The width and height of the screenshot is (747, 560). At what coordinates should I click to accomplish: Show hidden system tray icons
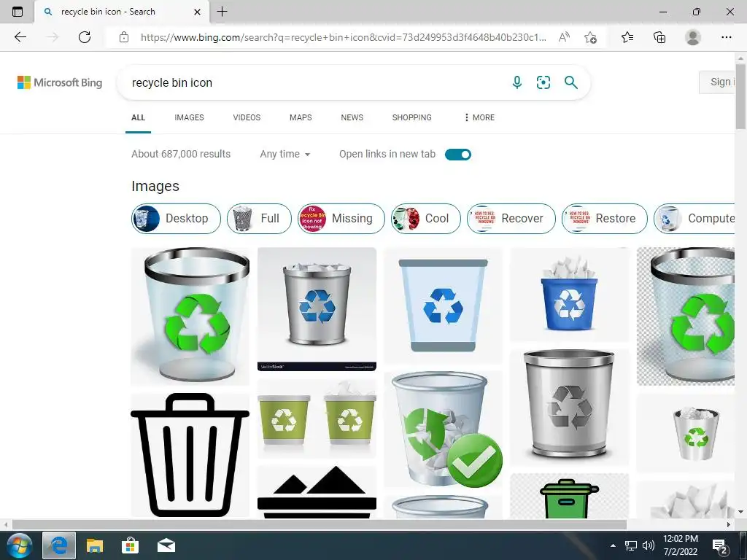[613, 545]
